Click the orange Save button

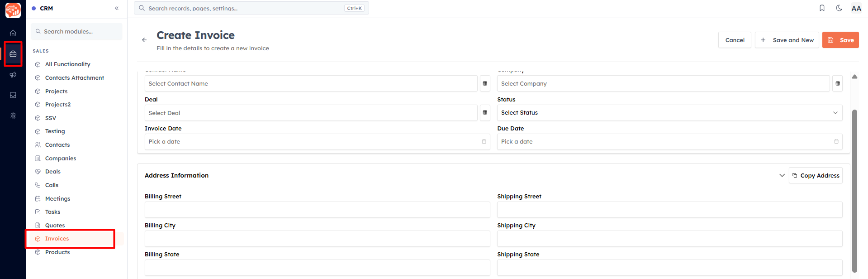pyautogui.click(x=840, y=40)
